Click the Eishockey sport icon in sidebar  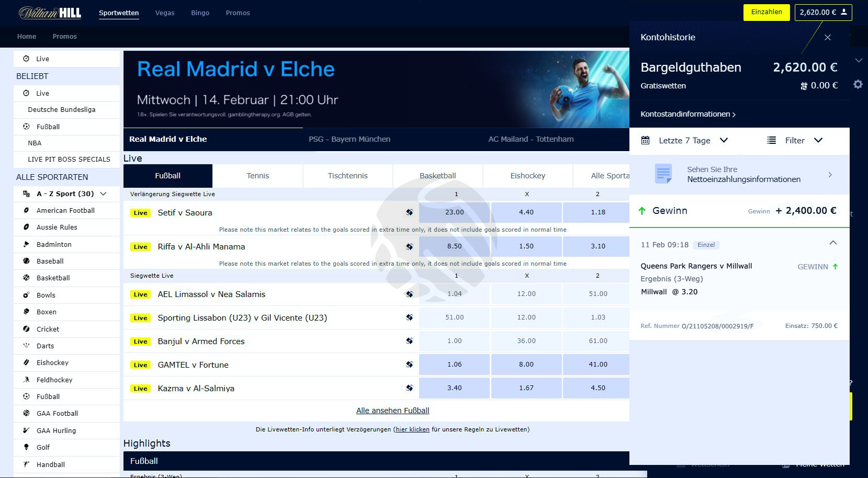click(26, 362)
